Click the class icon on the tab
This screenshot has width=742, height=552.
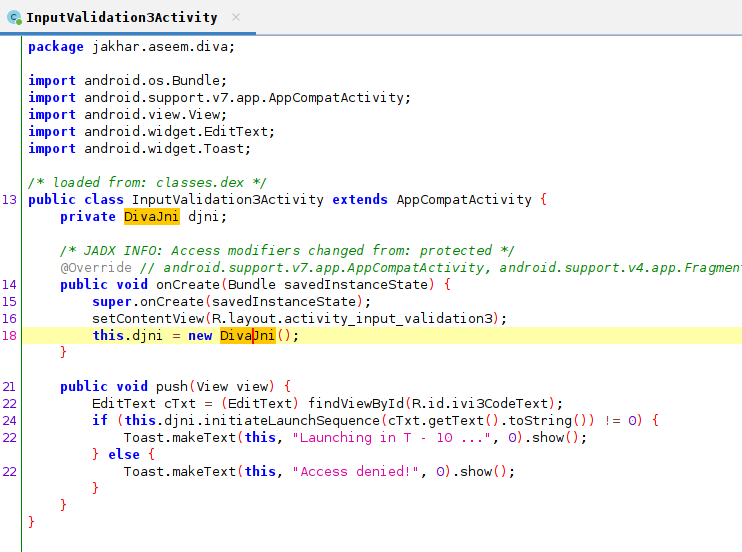(14, 18)
